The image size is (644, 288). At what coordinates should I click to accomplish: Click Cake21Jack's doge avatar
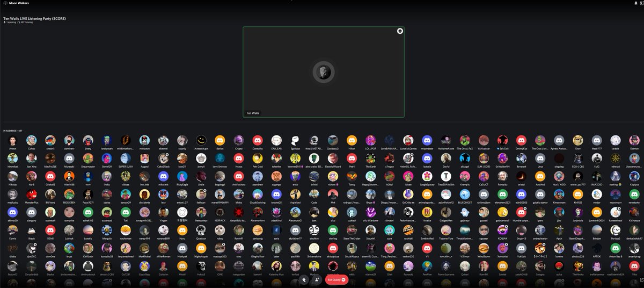163,159
